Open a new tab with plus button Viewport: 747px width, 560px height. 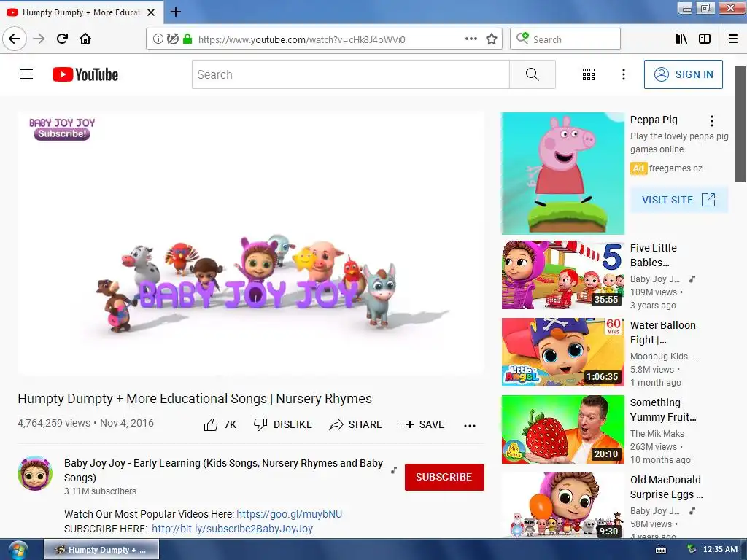click(176, 12)
